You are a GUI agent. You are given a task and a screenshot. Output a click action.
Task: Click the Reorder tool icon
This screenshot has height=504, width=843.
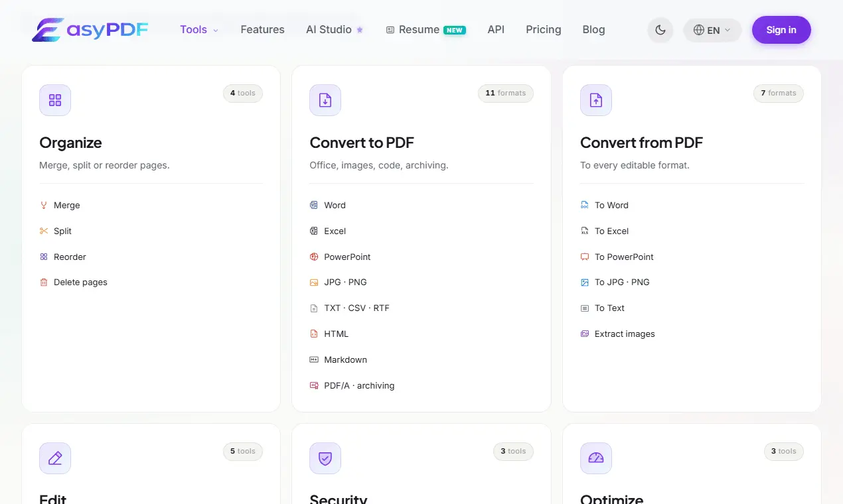pyautogui.click(x=44, y=257)
